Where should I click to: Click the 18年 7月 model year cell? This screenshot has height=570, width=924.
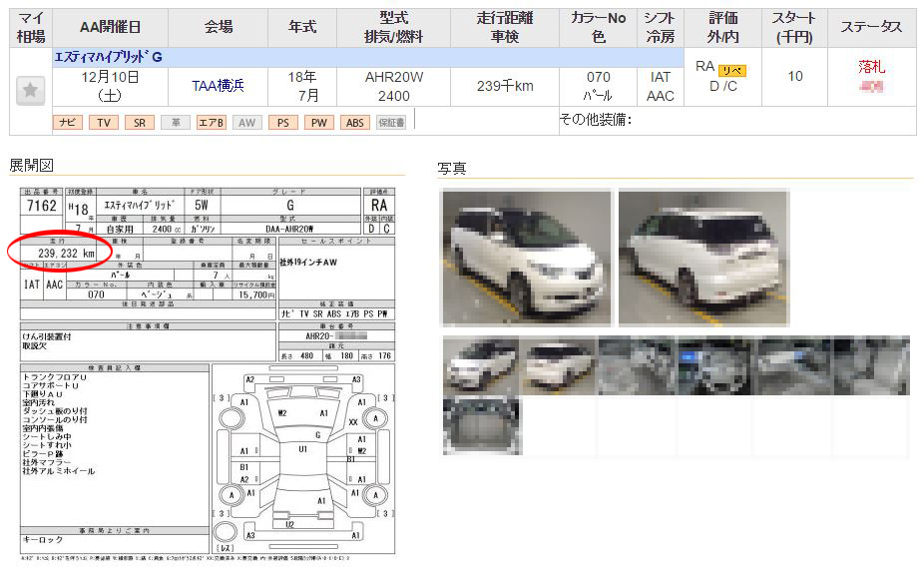coord(302,86)
